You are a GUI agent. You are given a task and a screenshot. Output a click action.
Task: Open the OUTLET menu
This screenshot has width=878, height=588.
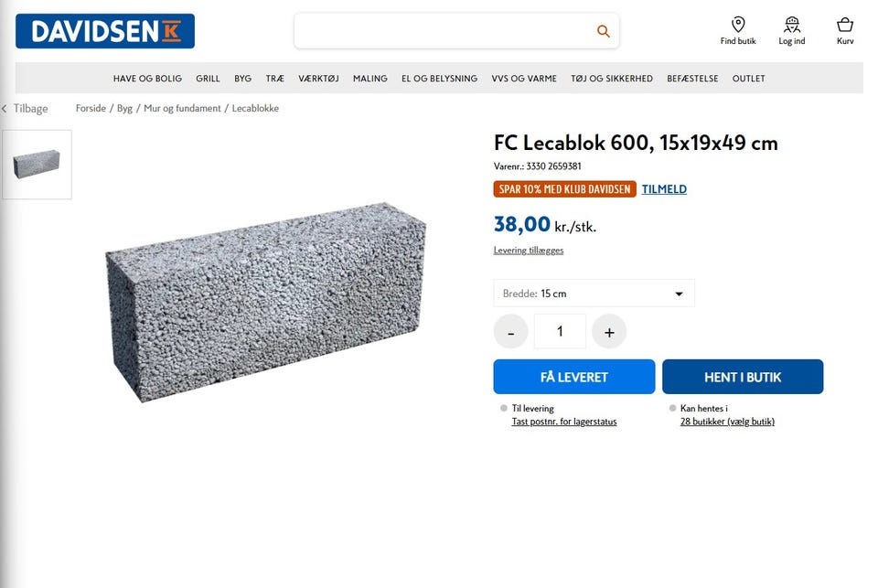[x=749, y=79]
